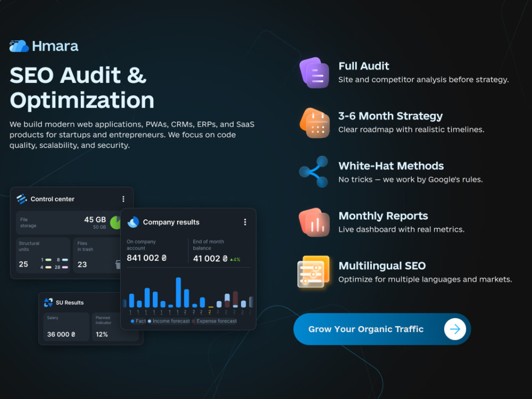Click the 12% planned indicator value
The width and height of the screenshot is (532, 399).
[x=102, y=334]
